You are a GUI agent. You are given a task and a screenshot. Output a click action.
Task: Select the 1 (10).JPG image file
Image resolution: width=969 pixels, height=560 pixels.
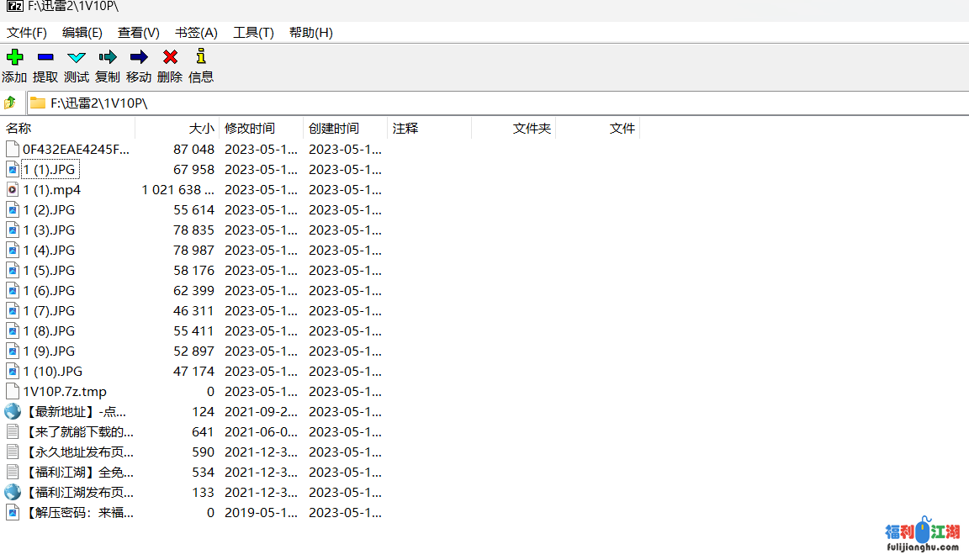(52, 372)
